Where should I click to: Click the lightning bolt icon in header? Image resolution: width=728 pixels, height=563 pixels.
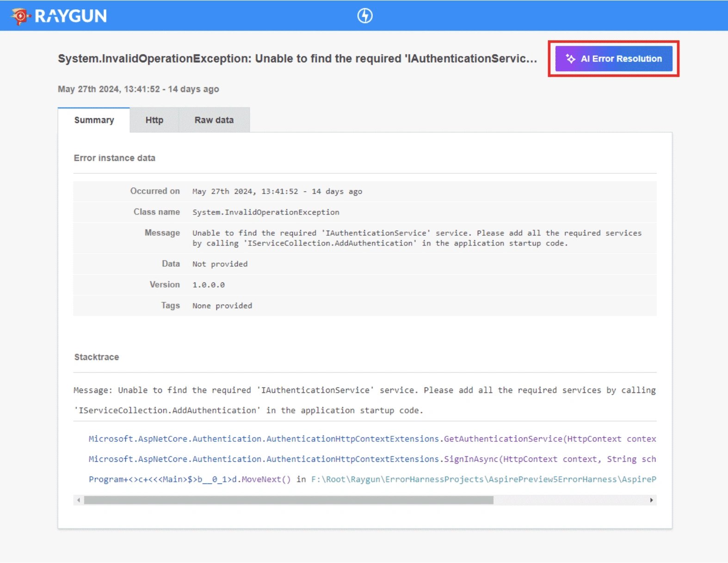(x=365, y=16)
